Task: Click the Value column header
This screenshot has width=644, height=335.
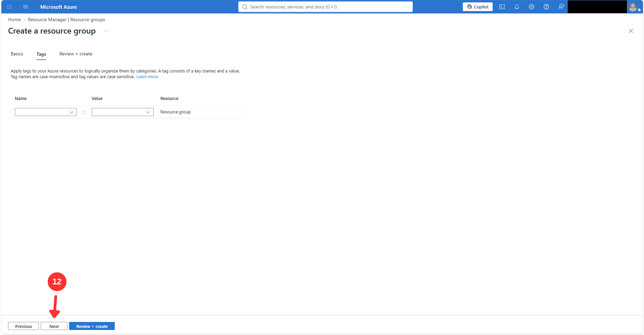Action: [97, 98]
